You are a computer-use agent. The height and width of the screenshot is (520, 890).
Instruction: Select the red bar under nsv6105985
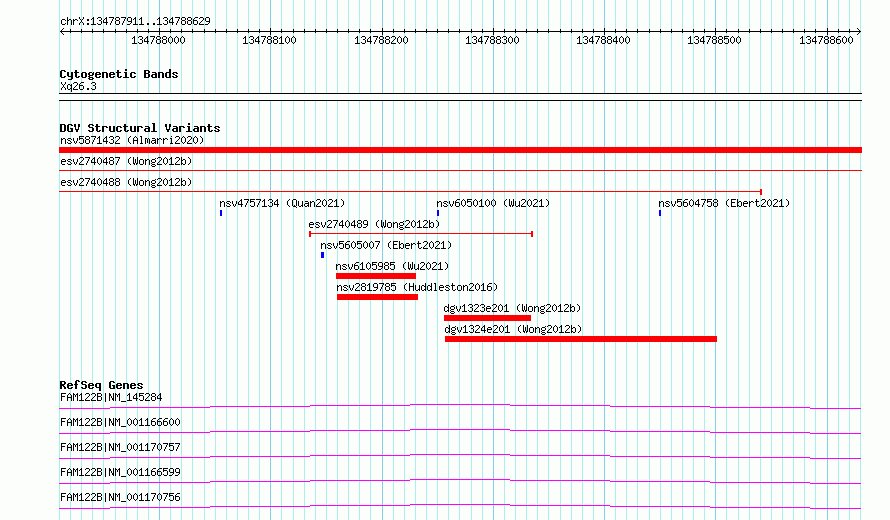pyautogui.click(x=376, y=276)
